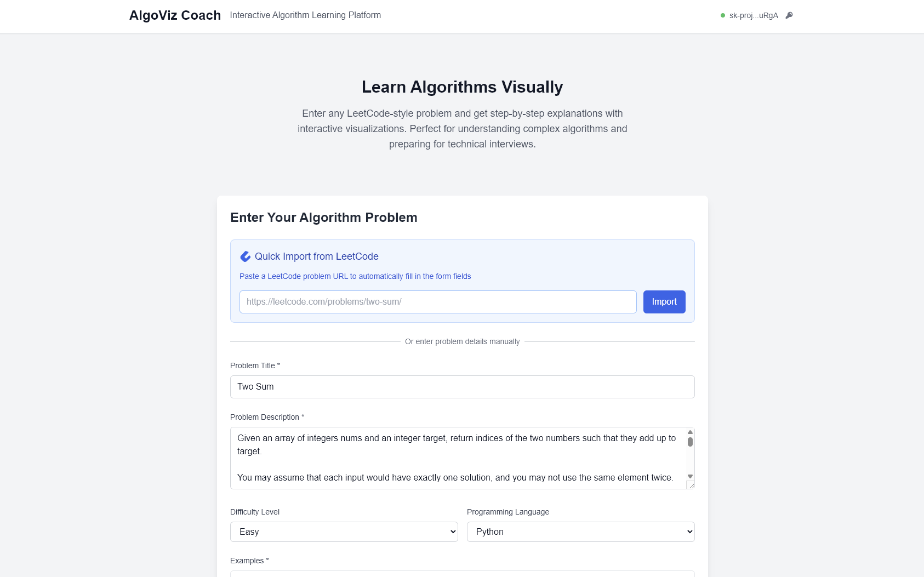This screenshot has height=577, width=924.
Task: Focus the LeetCode URL input field
Action: point(438,302)
